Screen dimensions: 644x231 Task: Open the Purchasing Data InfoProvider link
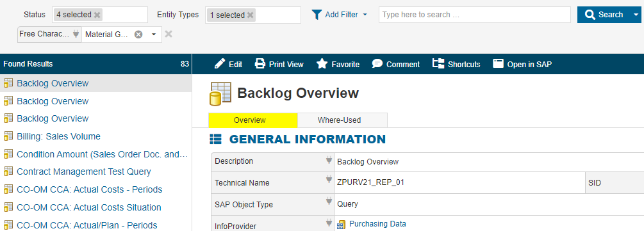(377, 224)
